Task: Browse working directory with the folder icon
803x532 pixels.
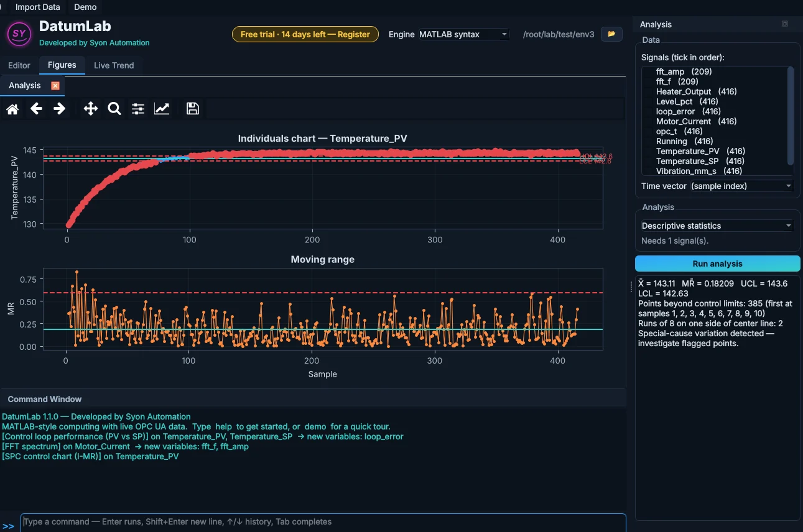Action: [611, 34]
